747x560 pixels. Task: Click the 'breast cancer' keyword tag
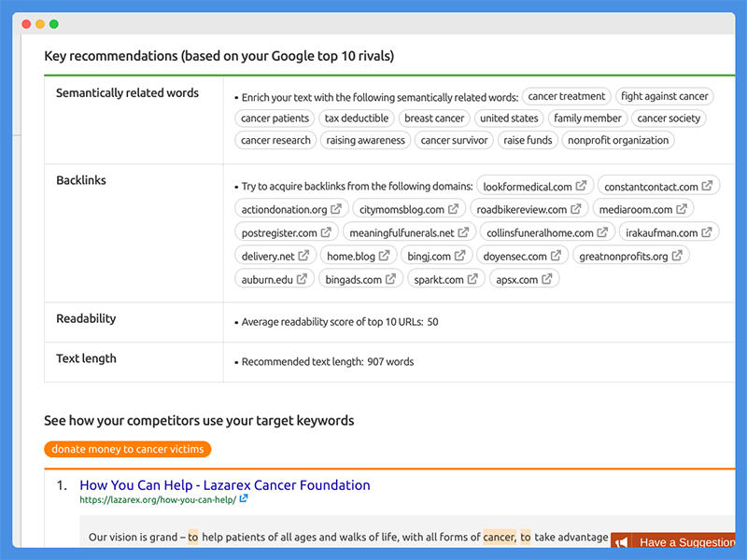click(434, 119)
